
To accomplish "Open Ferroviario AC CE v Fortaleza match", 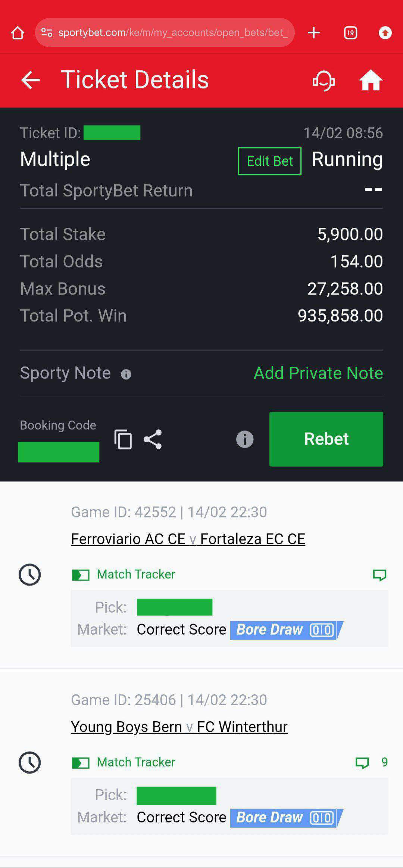I will [x=188, y=539].
